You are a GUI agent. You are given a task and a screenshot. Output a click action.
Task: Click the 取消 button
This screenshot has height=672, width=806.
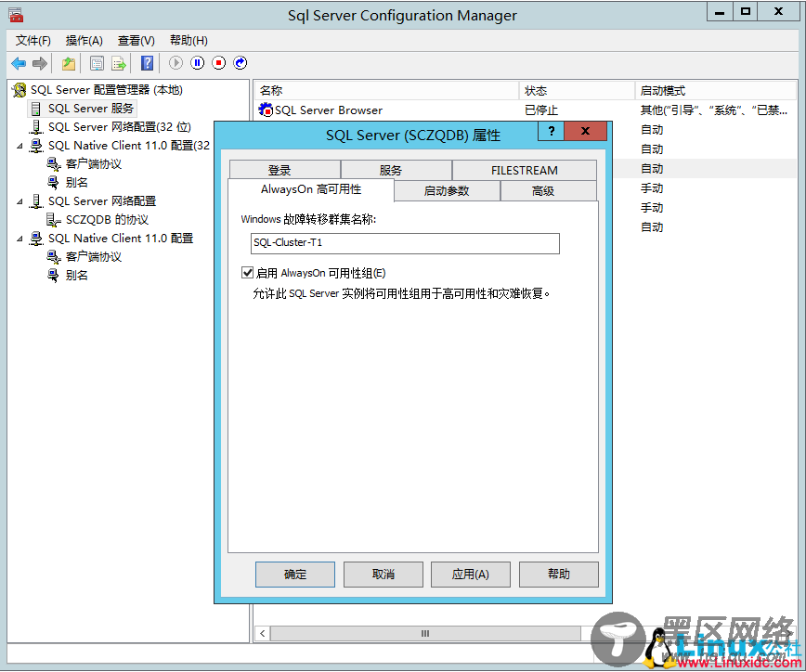[x=383, y=574]
